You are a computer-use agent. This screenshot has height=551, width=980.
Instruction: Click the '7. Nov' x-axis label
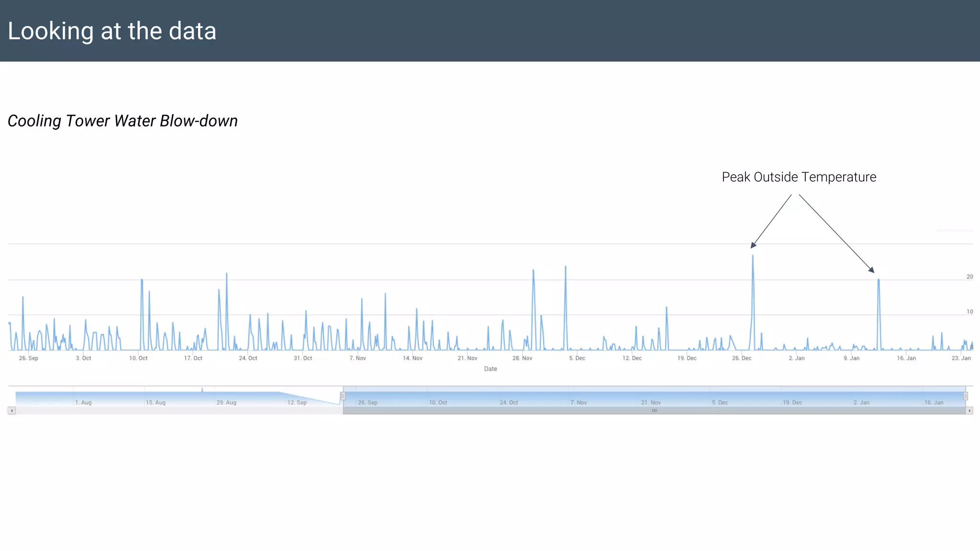tap(358, 358)
